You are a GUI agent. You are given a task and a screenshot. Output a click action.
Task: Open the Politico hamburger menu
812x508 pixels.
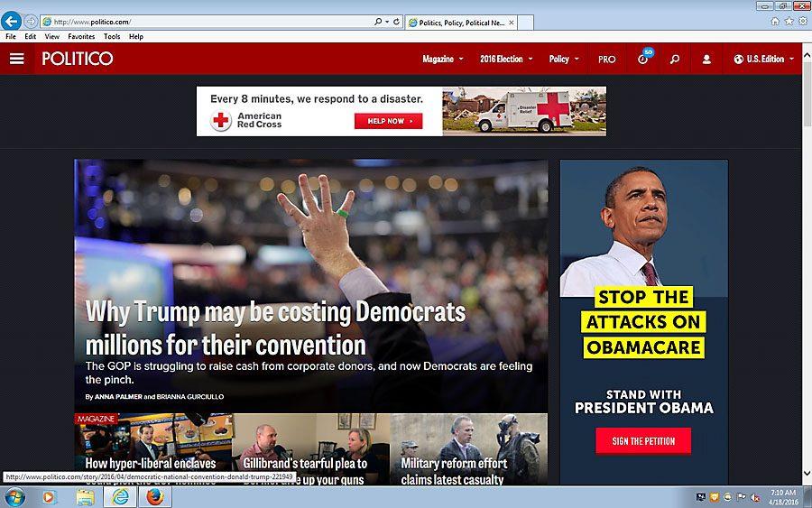point(16,59)
